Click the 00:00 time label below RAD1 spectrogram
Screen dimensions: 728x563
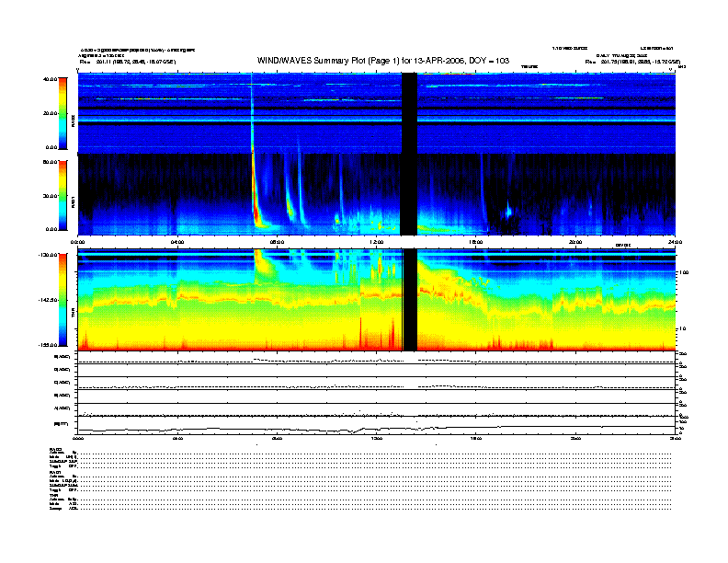pyautogui.click(x=77, y=242)
